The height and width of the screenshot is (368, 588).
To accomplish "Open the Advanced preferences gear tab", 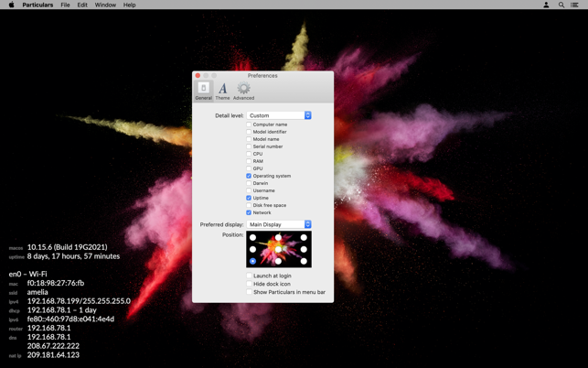I will pos(243,90).
